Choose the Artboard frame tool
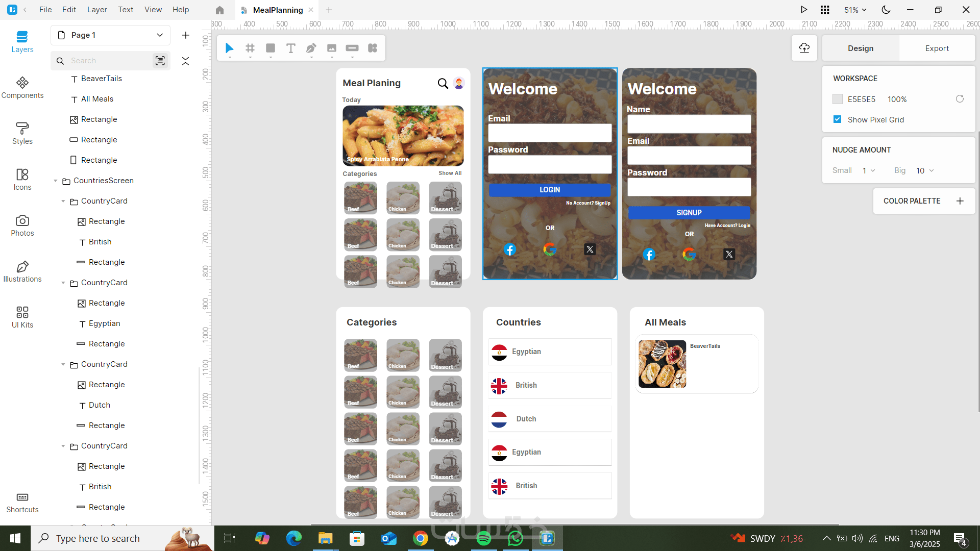Screen dimensions: 980x551 click(x=250, y=48)
